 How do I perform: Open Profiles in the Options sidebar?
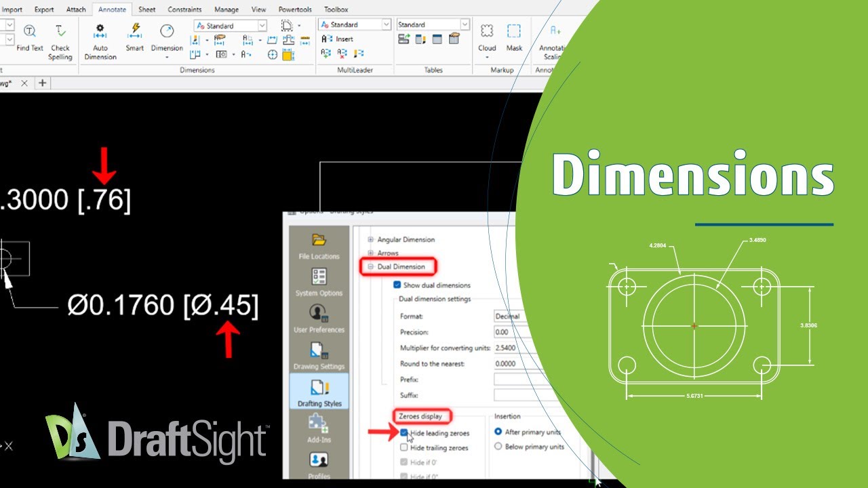(319, 465)
